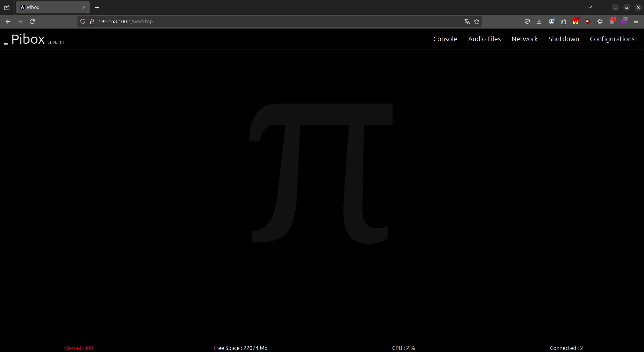
Task: Reload the current page
Action: [32, 21]
